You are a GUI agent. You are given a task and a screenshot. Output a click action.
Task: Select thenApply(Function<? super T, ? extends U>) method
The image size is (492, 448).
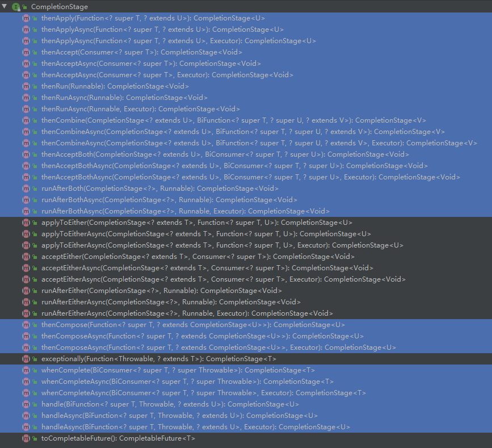click(153, 18)
